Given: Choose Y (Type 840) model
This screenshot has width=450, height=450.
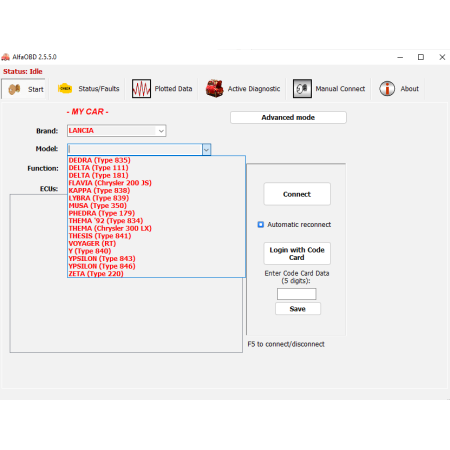Looking at the screenshot, I should [156, 251].
